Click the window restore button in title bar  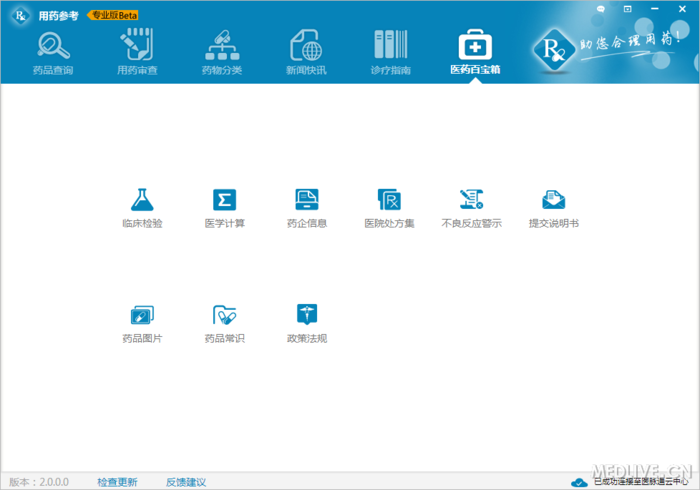click(628, 9)
